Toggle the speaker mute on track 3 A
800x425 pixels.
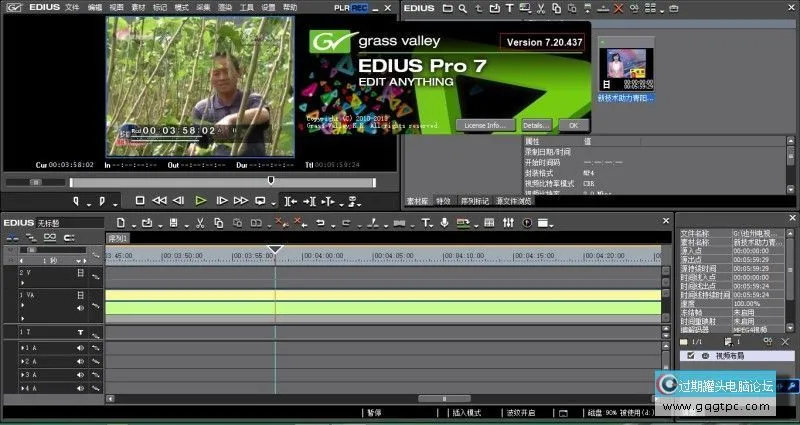point(81,375)
